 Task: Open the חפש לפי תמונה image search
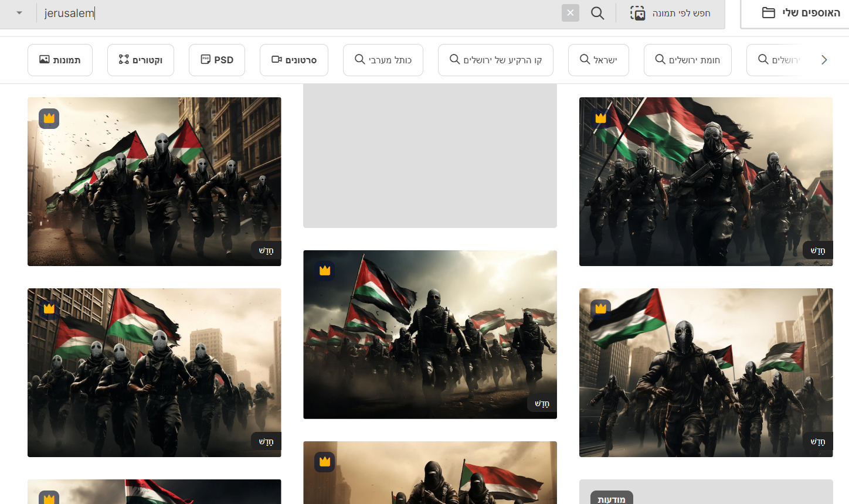(670, 13)
